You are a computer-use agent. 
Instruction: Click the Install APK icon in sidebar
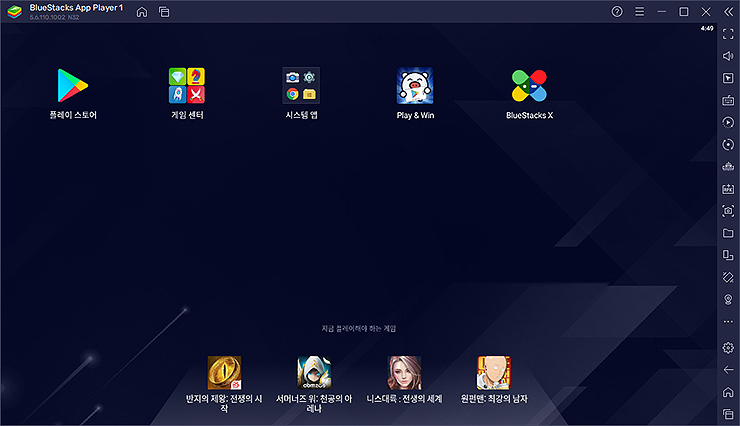click(x=728, y=189)
